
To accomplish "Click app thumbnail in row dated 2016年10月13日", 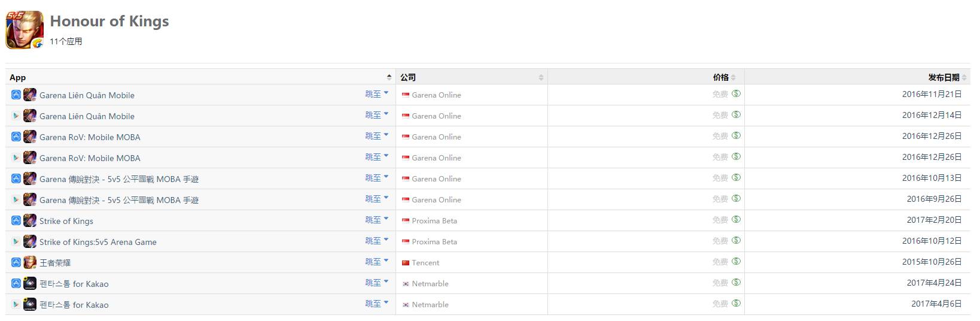I will click(30, 178).
